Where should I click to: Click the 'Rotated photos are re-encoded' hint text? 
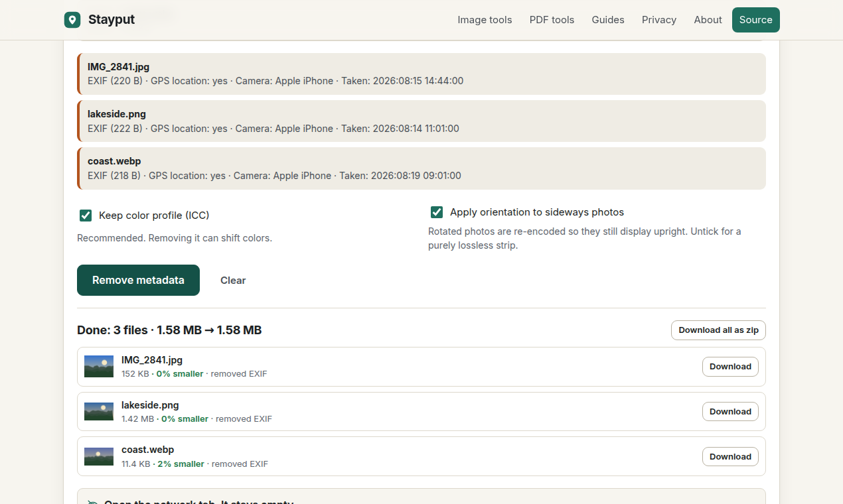coord(585,238)
